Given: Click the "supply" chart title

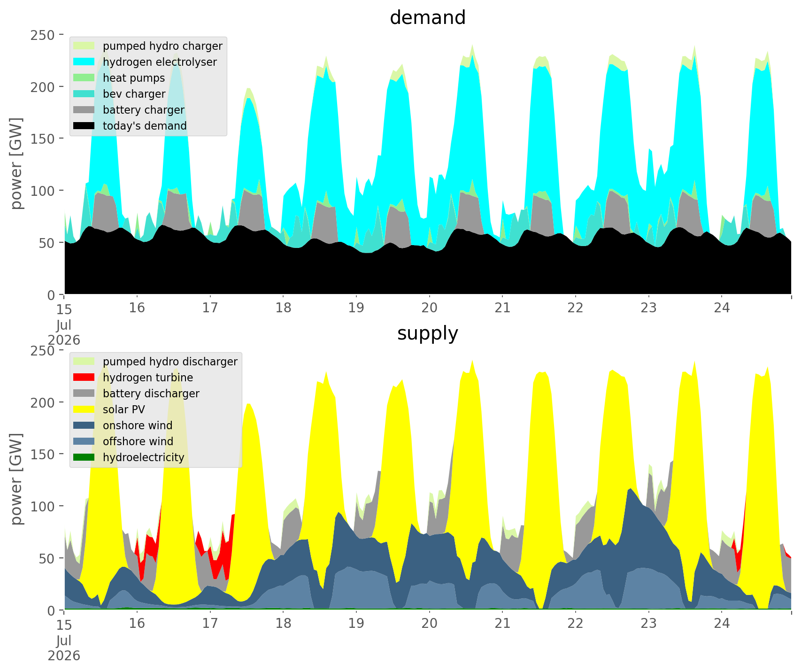Looking at the screenshot, I should [x=428, y=333].
